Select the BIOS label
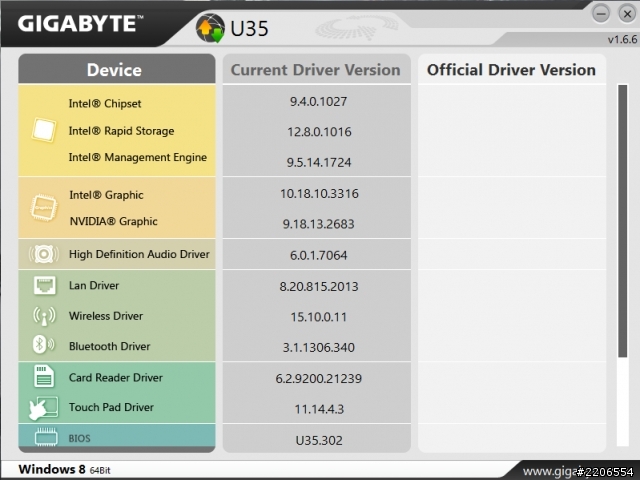 (80, 439)
